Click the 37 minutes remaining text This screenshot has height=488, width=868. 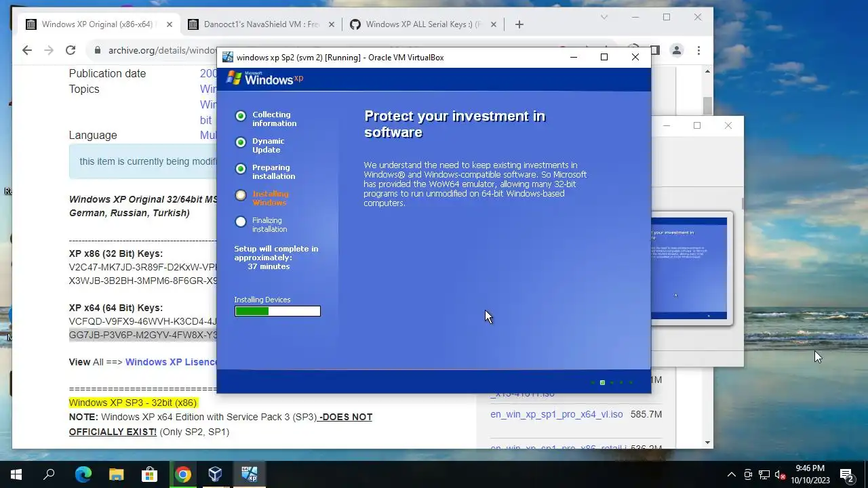(x=269, y=266)
